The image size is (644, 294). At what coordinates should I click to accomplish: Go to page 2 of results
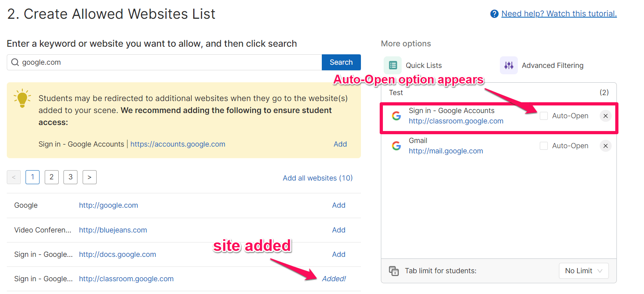tap(52, 177)
